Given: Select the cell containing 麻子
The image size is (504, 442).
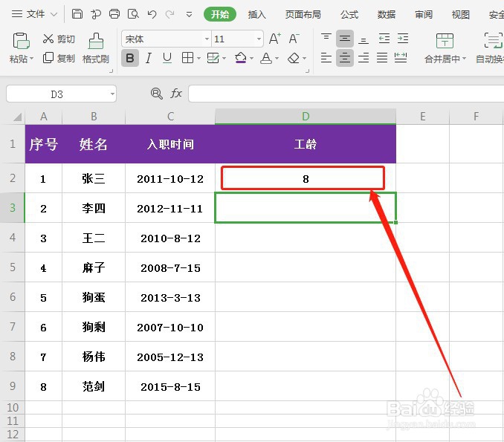Looking at the screenshot, I should (94, 267).
